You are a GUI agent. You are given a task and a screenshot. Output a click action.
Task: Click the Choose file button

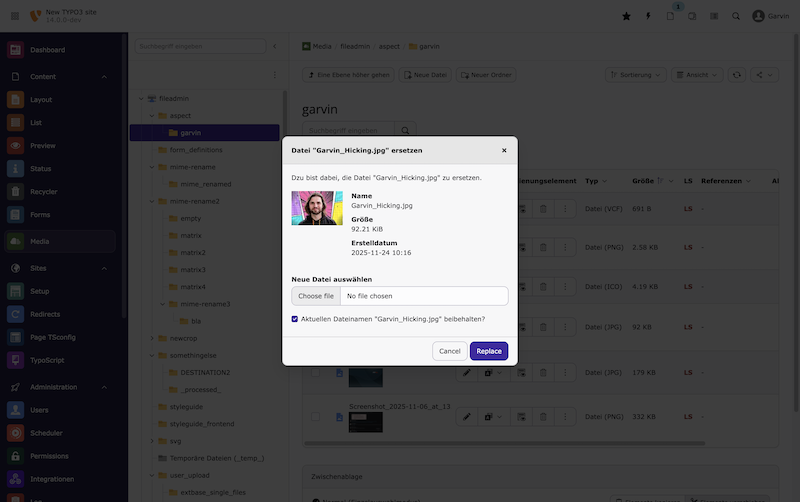pyautogui.click(x=315, y=296)
